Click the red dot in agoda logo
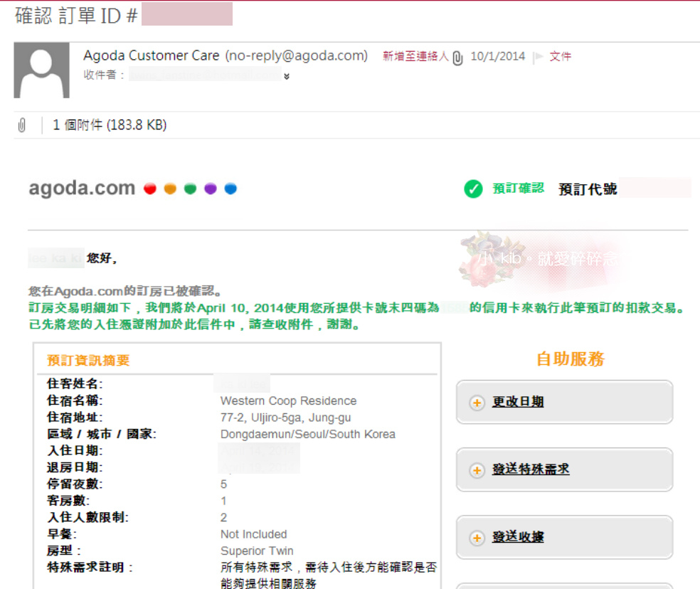 point(150,189)
